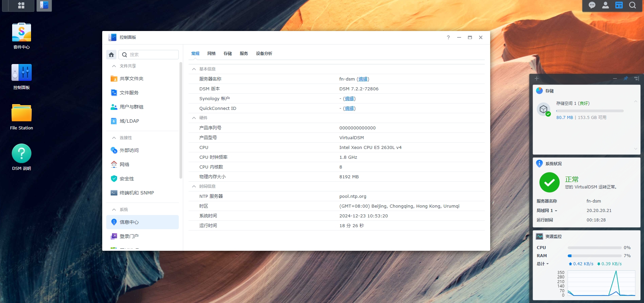Viewport: 644px width, 303px height.
Task: Collapse the 硬件 section
Action: tap(194, 118)
